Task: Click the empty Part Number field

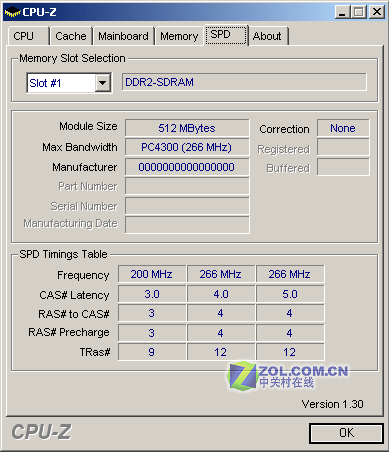Action: tap(187, 186)
